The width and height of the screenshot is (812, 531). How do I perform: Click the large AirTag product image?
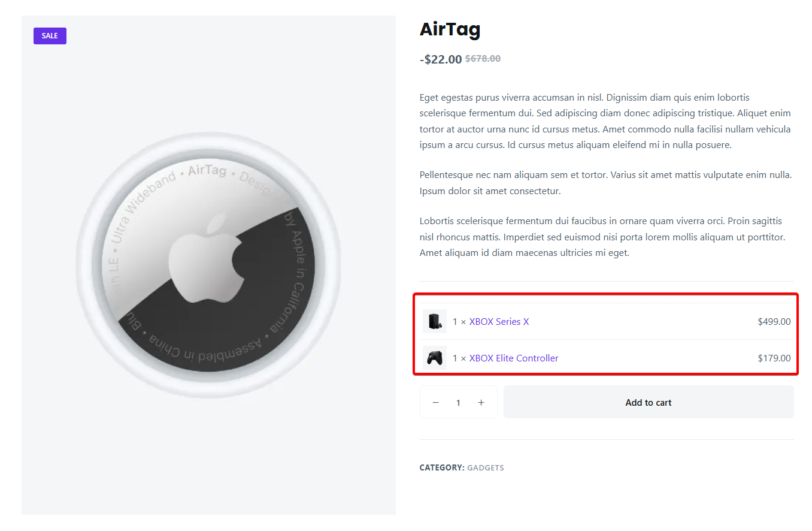(x=208, y=360)
